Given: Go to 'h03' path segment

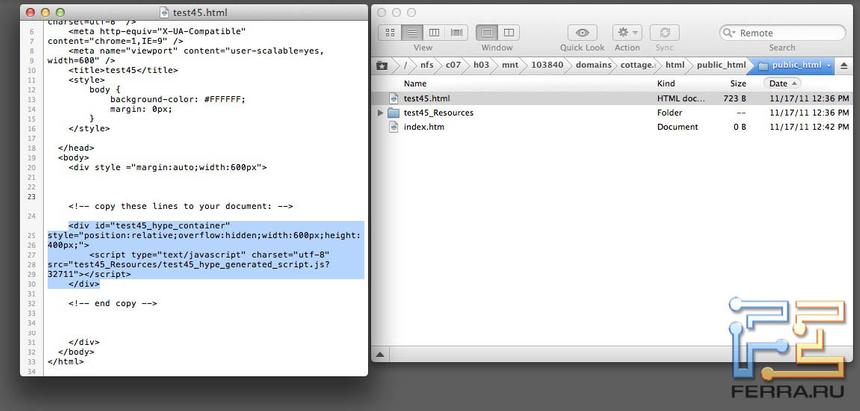Looking at the screenshot, I should click(481, 65).
